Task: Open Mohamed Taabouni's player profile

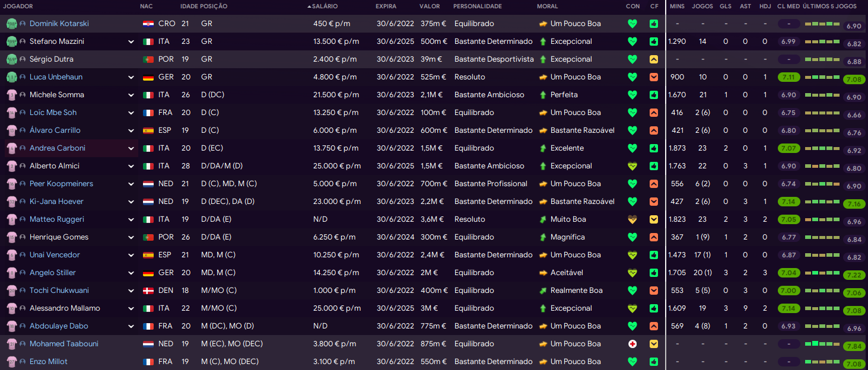Action: [64, 344]
